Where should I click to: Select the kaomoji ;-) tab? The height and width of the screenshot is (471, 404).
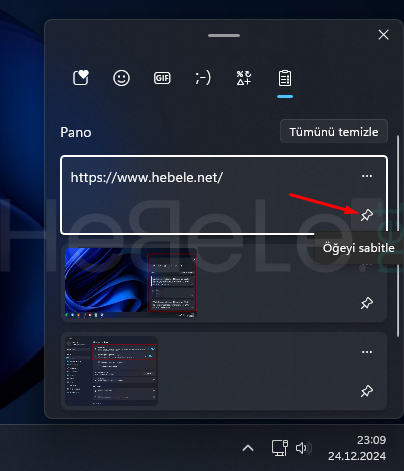(203, 78)
